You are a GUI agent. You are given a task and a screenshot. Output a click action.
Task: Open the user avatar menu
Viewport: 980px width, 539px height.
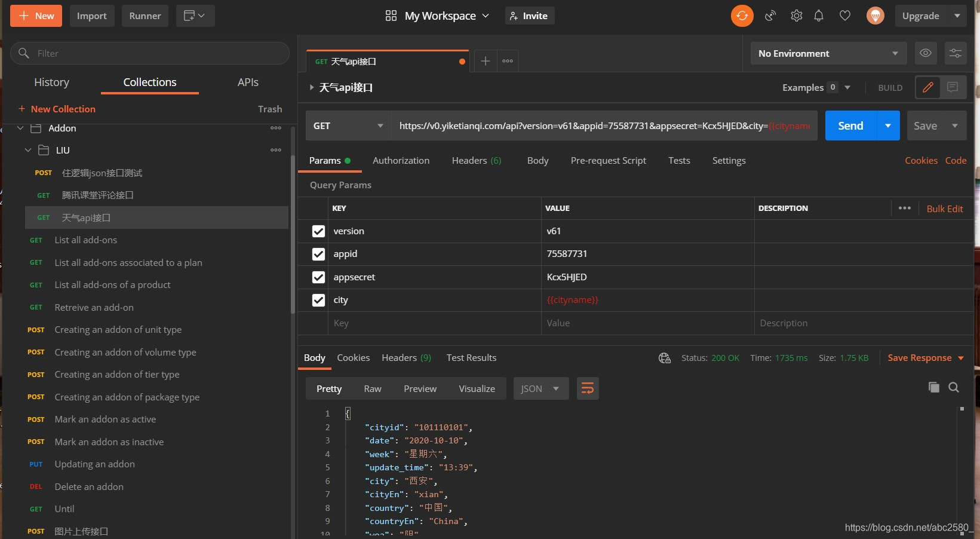click(875, 16)
